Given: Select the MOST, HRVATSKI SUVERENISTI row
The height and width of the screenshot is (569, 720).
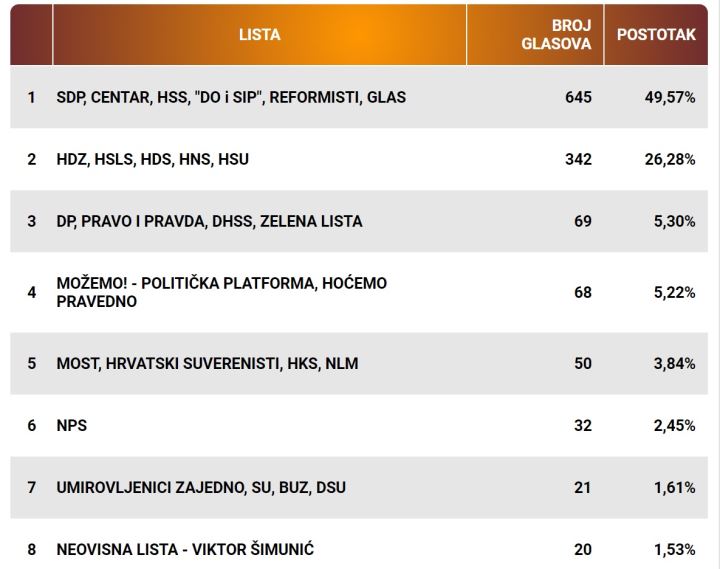Looking at the screenshot, I should [359, 363].
